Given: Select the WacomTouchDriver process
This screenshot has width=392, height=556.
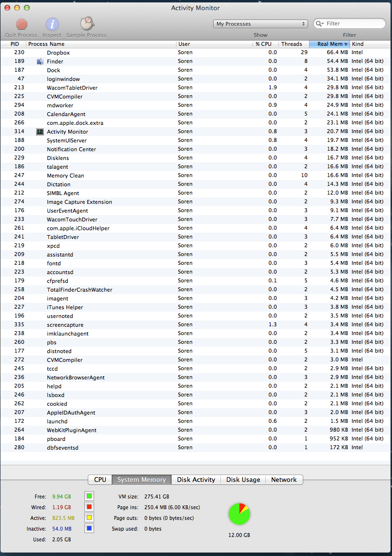Looking at the screenshot, I should tap(196, 219).
